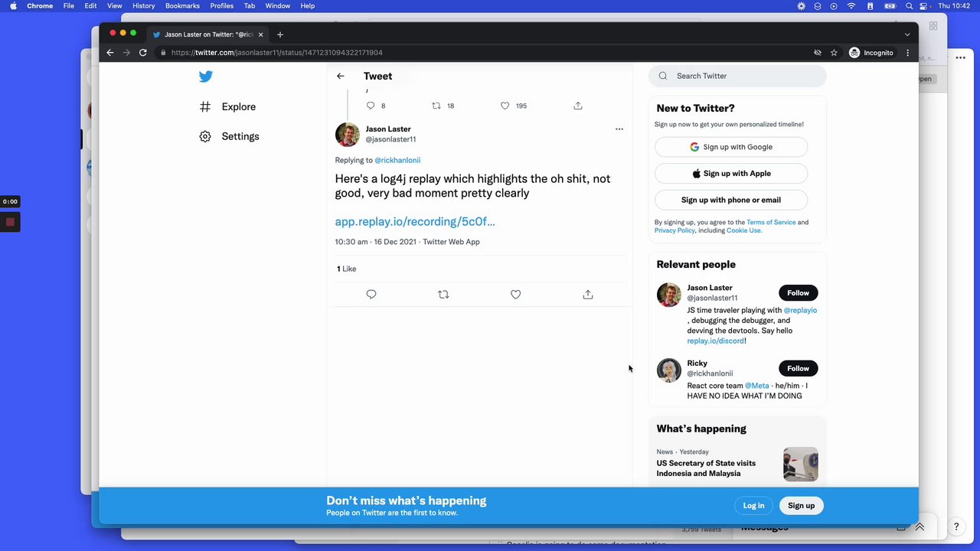Open Settings from the sidebar
The width and height of the screenshot is (980, 551).
coord(229,136)
